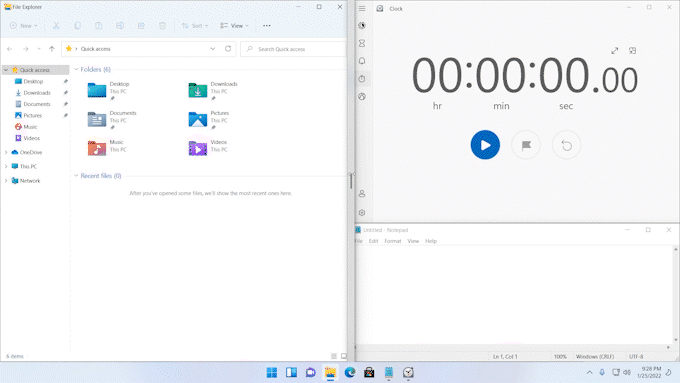Viewport: 680px width, 383px height.
Task: Open the Windows Start button on taskbar
Action: [x=272, y=373]
